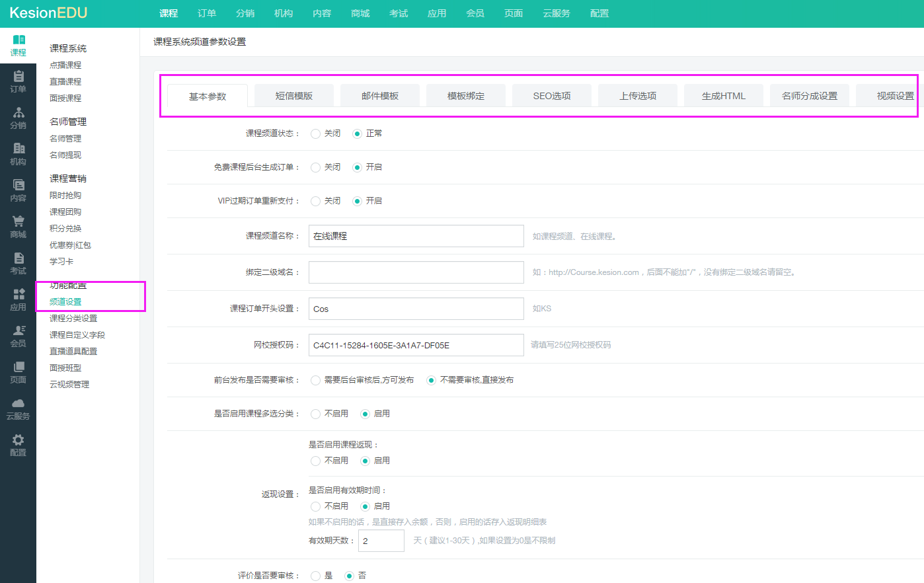Choose 需要后台审核后,方可发布 option
The width and height of the screenshot is (924, 583).
pyautogui.click(x=316, y=380)
